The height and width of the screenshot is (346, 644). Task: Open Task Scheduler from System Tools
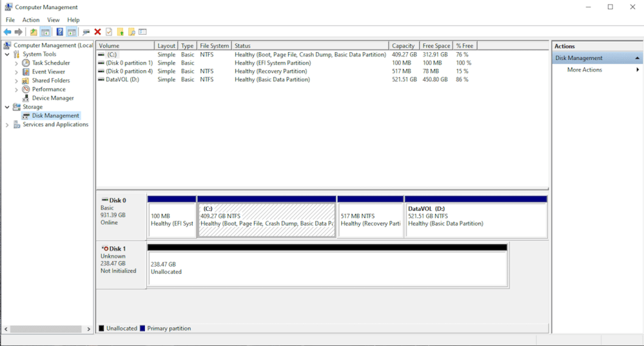pyautogui.click(x=51, y=63)
